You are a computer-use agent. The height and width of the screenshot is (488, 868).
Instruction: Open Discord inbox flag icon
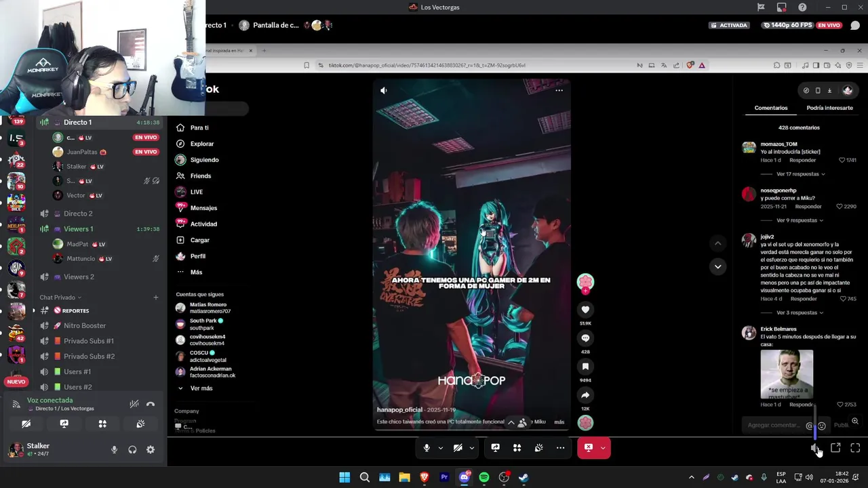click(x=761, y=7)
